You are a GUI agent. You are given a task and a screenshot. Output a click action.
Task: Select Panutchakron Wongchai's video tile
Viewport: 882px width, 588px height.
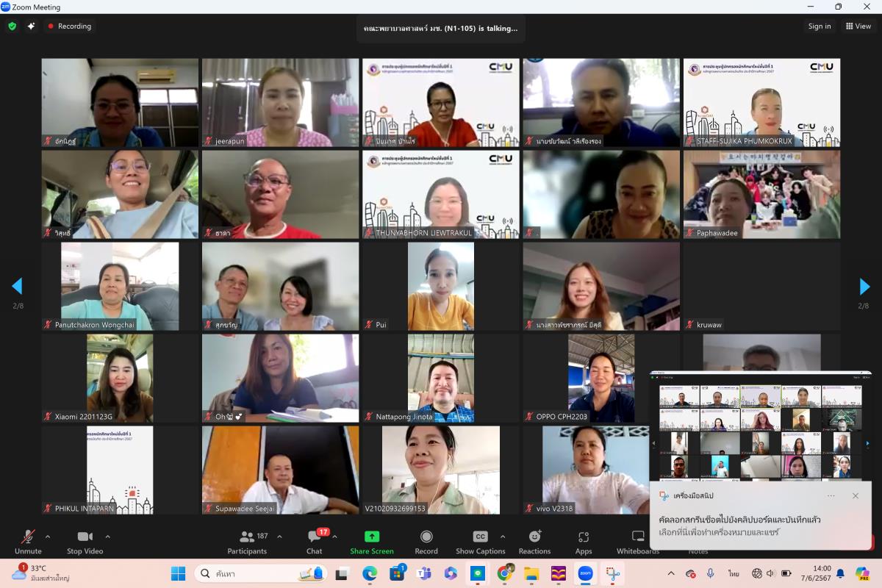(x=120, y=287)
